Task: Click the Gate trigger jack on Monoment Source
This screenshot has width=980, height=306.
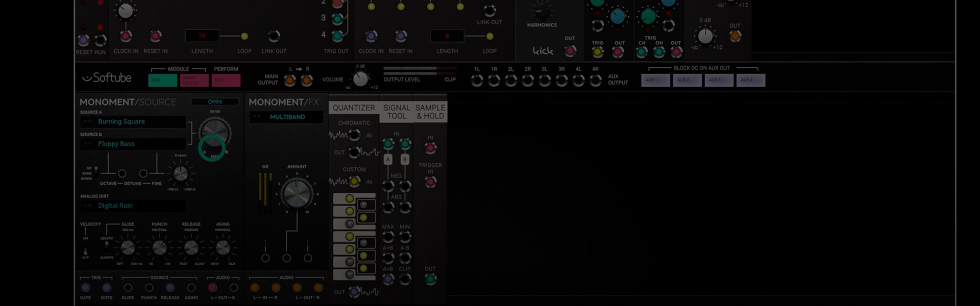Action: (x=85, y=288)
